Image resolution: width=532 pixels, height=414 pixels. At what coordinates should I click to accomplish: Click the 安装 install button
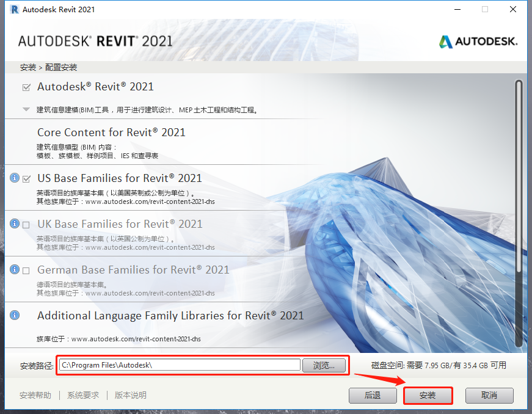(x=428, y=395)
